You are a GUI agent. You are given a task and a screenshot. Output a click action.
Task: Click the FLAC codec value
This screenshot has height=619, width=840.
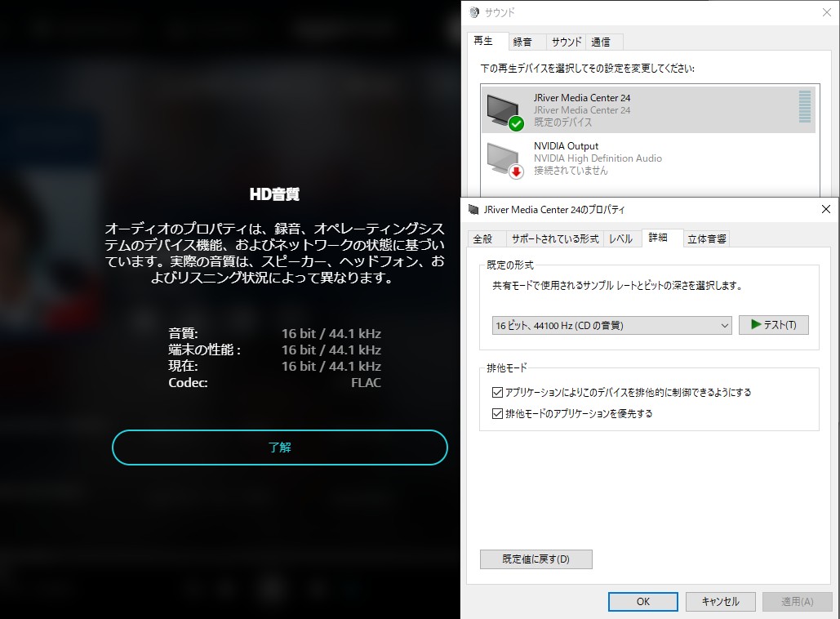pyautogui.click(x=366, y=383)
